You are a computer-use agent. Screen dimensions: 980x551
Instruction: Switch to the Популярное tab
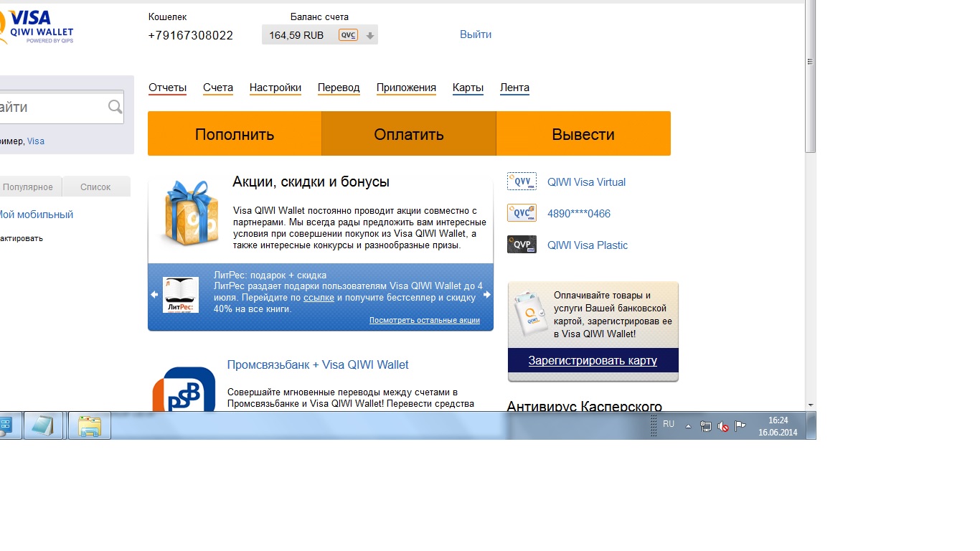tap(29, 187)
